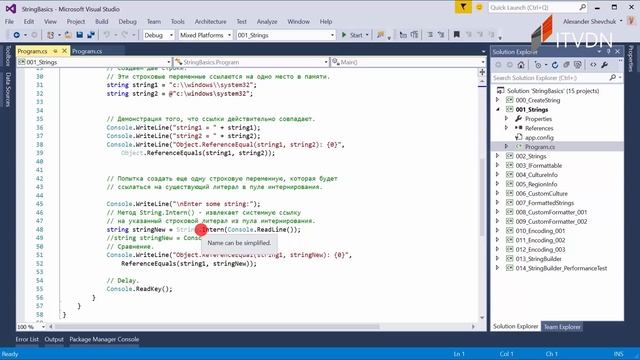
Task: Start debugging with the Start button
Action: point(352,35)
